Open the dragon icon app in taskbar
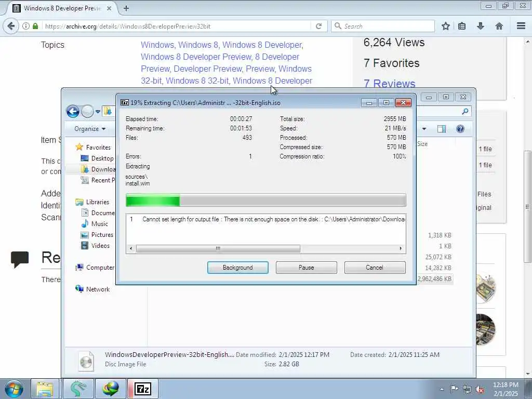 point(78,389)
